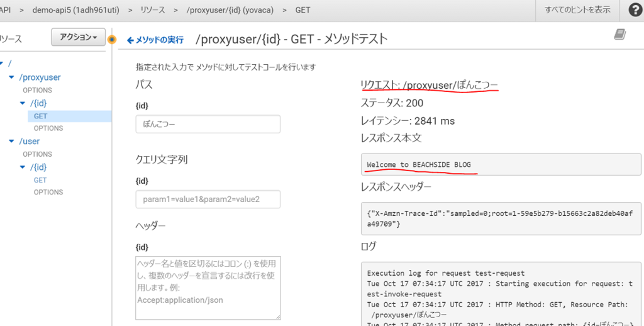Image resolution: width=644 pixels, height=326 pixels.
Task: Select GET under /user/{id}
Action: (40, 180)
